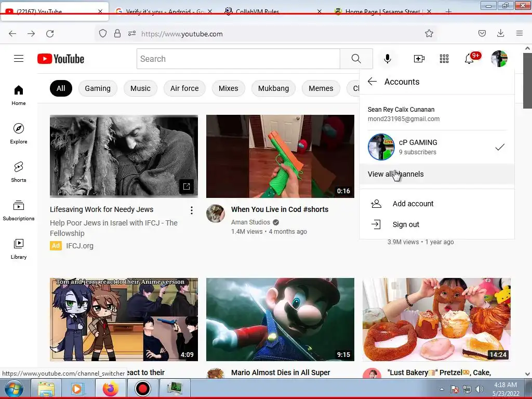Viewport: 532px width, 399px height.
Task: Open the notifications bell
Action: pos(470,59)
